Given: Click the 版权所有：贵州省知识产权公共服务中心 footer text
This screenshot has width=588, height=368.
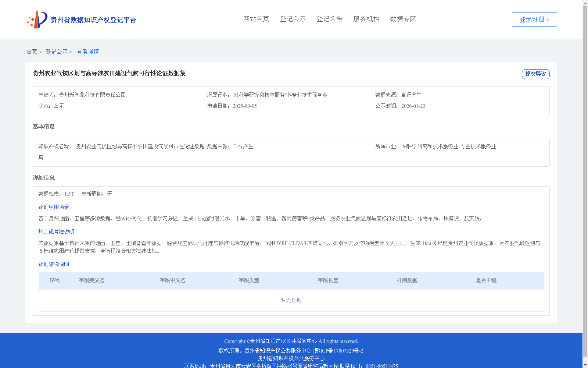Looking at the screenshot, I should click(x=265, y=351).
